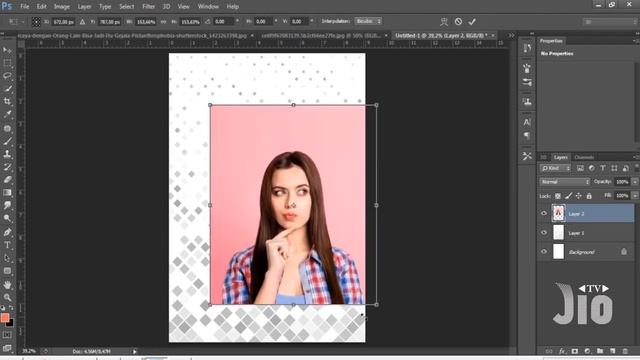Viewport: 640px width, 360px height.
Task: Open the Image menu
Action: (x=62, y=7)
